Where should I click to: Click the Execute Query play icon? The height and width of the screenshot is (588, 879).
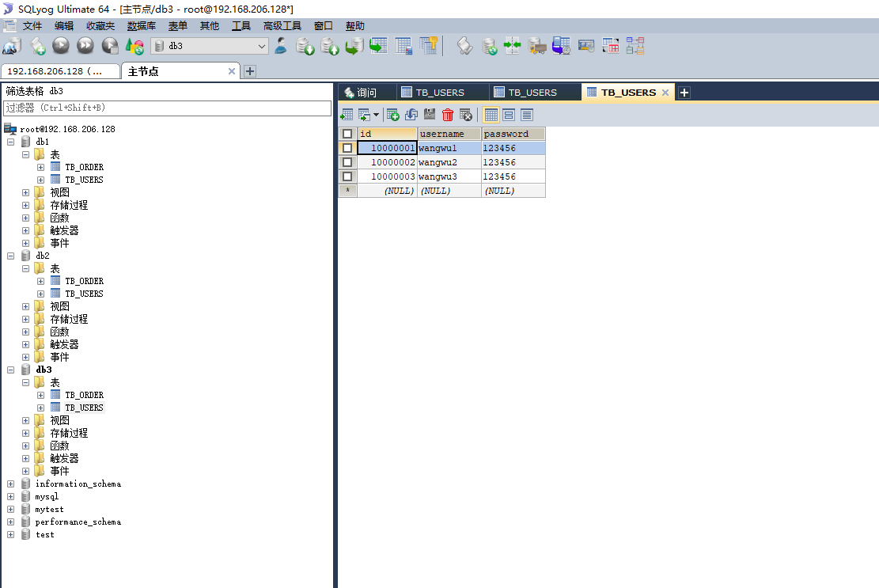tap(61, 46)
